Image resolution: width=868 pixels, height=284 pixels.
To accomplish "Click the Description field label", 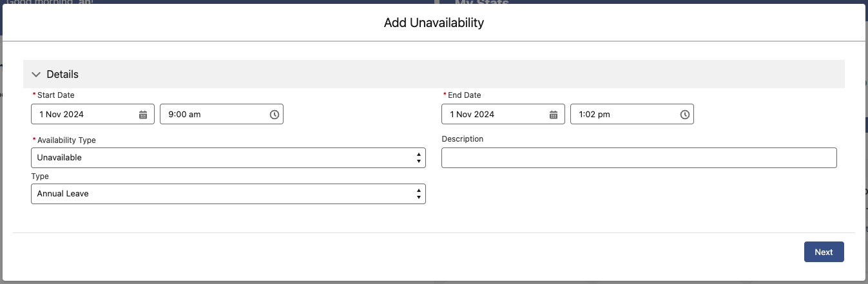I will (x=463, y=139).
